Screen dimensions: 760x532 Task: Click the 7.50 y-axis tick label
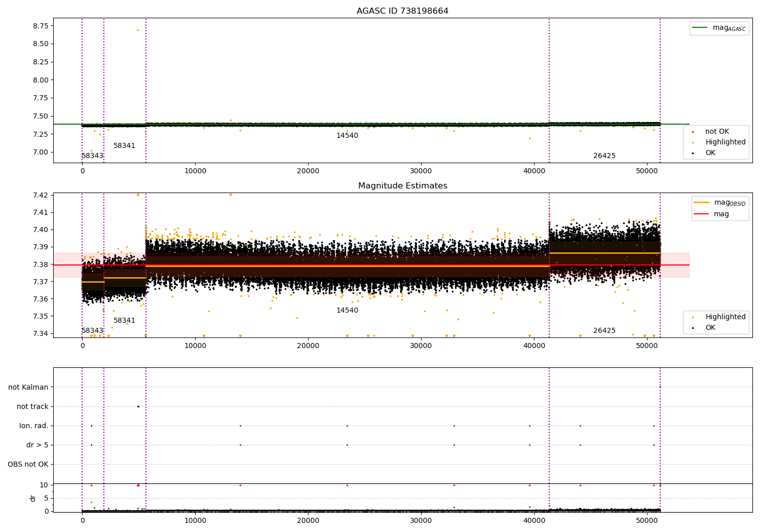click(41, 116)
